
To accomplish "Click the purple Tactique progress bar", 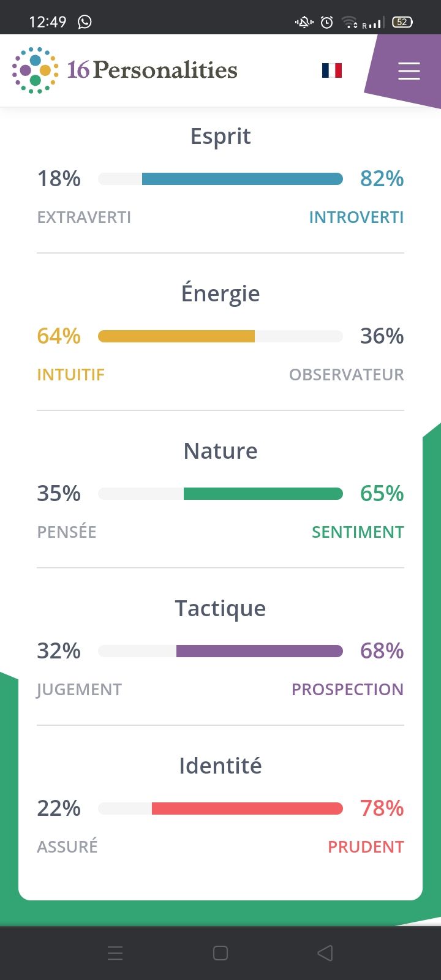I will [x=221, y=651].
